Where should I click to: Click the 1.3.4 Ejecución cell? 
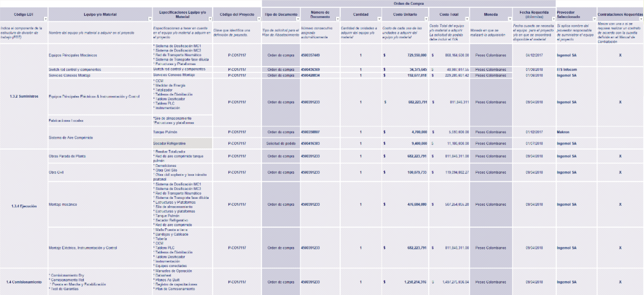[x=24, y=206]
